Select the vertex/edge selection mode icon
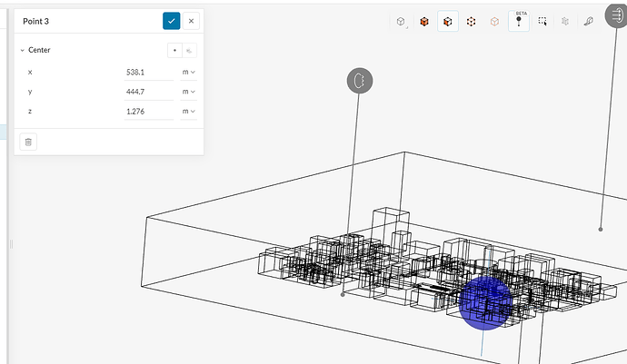 [x=471, y=22]
